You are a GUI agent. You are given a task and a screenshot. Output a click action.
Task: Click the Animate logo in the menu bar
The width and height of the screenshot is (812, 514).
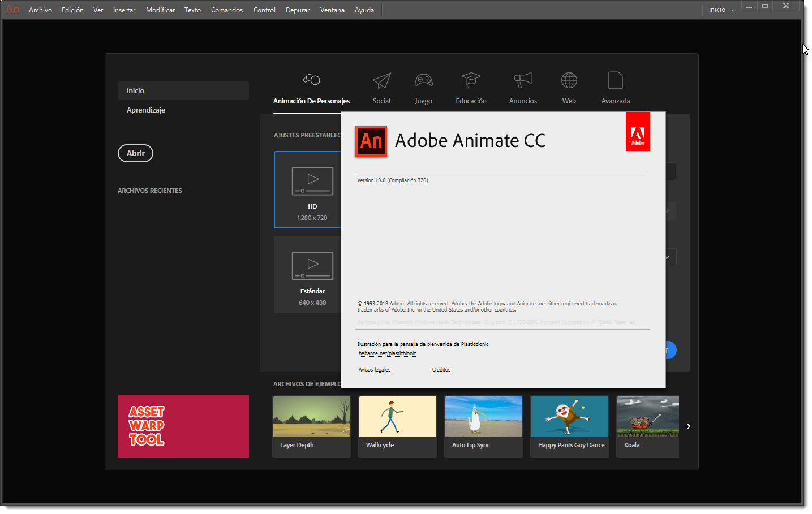(12, 10)
